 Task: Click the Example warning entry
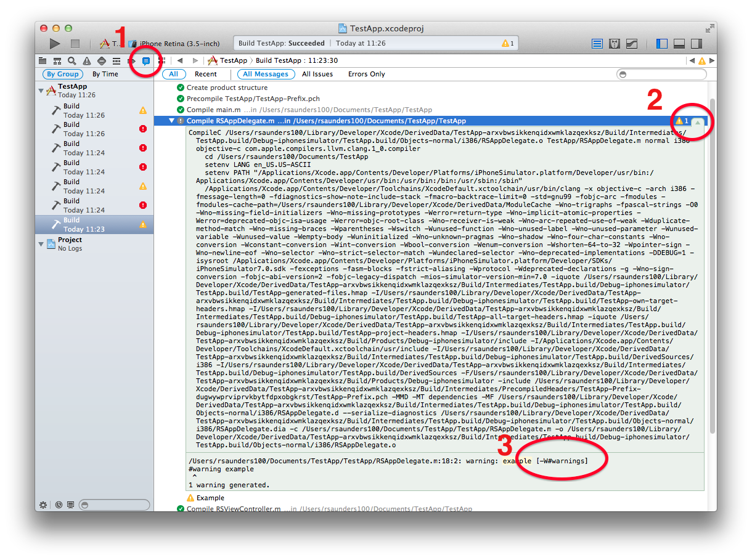[206, 498]
